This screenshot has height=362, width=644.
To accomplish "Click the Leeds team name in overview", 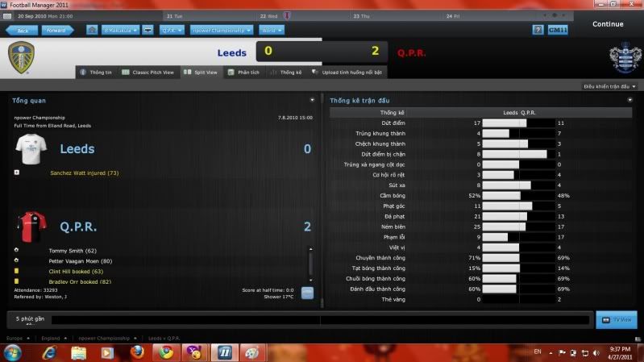I will 77,148.
